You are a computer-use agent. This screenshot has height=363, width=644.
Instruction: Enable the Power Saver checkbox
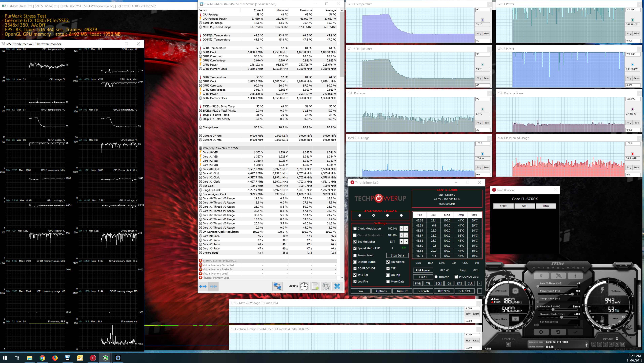point(355,255)
